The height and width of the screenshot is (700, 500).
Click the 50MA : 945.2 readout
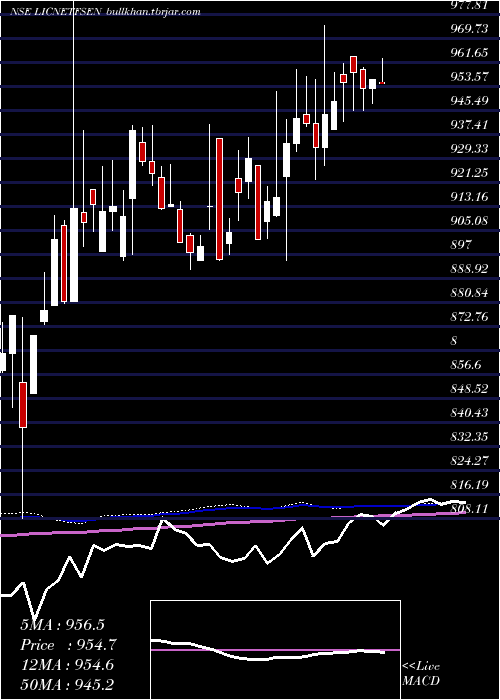coord(67,685)
